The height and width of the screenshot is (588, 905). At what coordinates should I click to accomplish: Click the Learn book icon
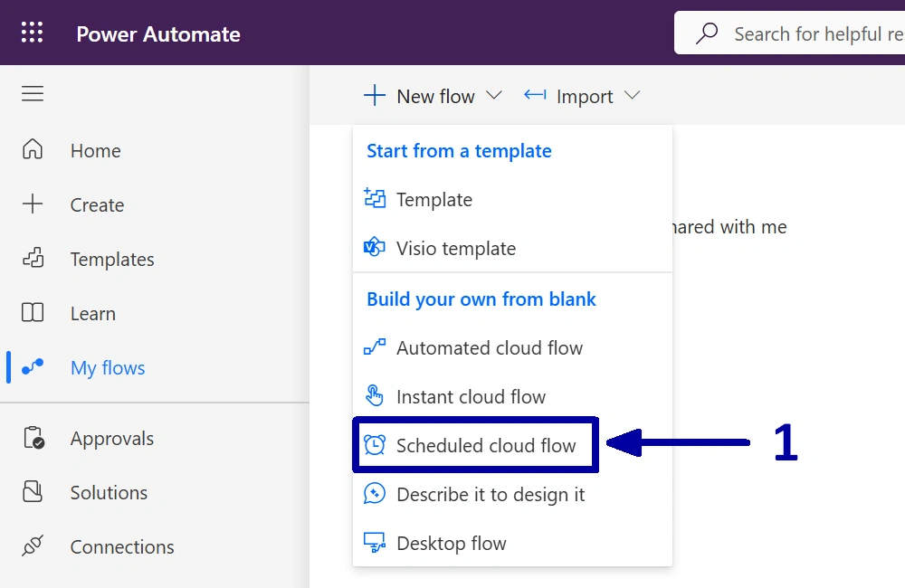(33, 312)
